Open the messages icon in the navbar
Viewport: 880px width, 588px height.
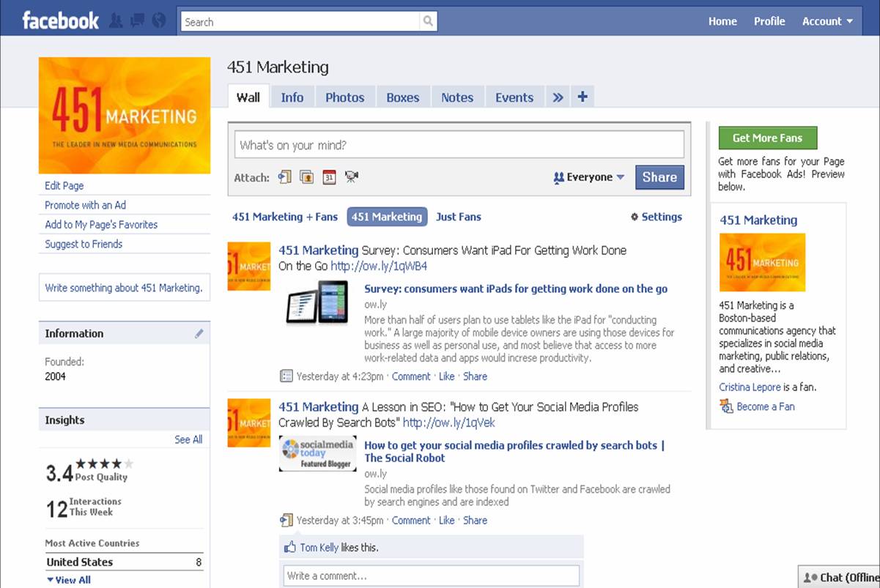click(137, 22)
